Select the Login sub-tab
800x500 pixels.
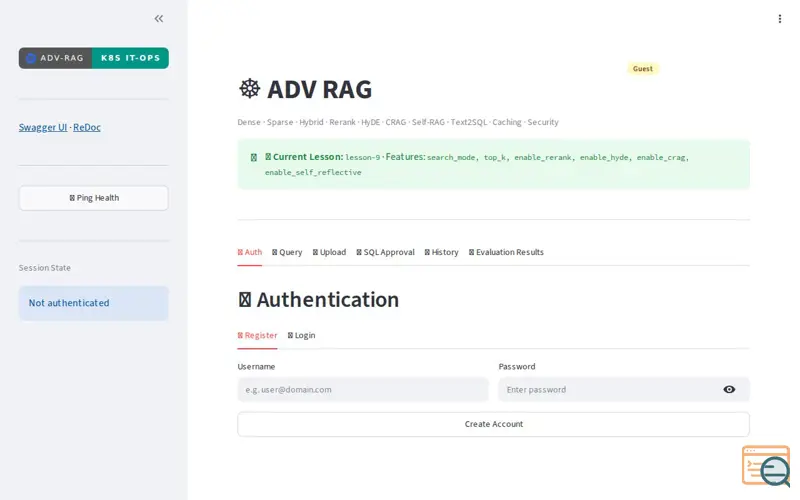pos(301,335)
